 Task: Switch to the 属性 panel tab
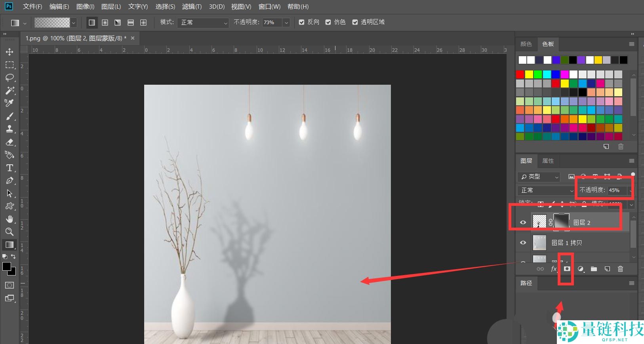click(548, 161)
